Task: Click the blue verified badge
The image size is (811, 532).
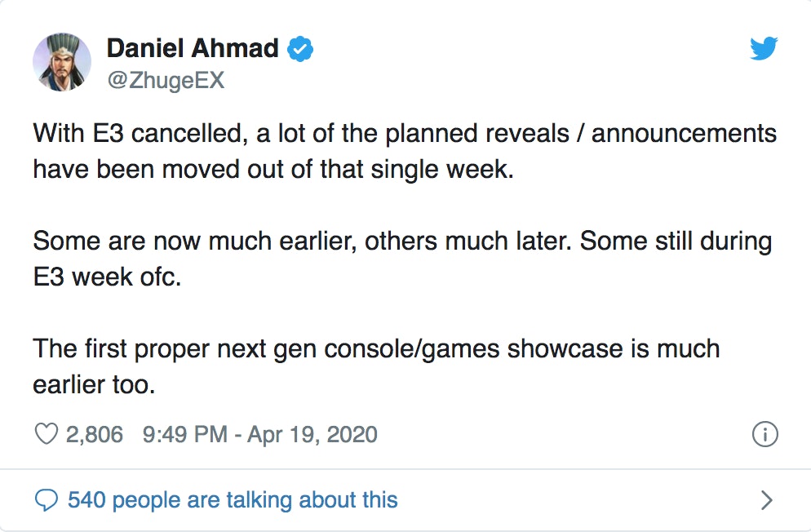Action: (x=302, y=50)
